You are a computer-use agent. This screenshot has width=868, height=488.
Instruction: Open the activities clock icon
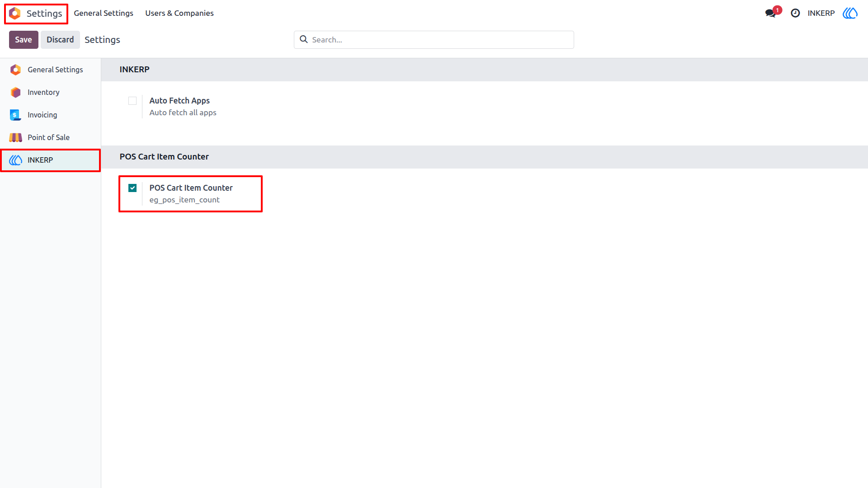coord(795,13)
